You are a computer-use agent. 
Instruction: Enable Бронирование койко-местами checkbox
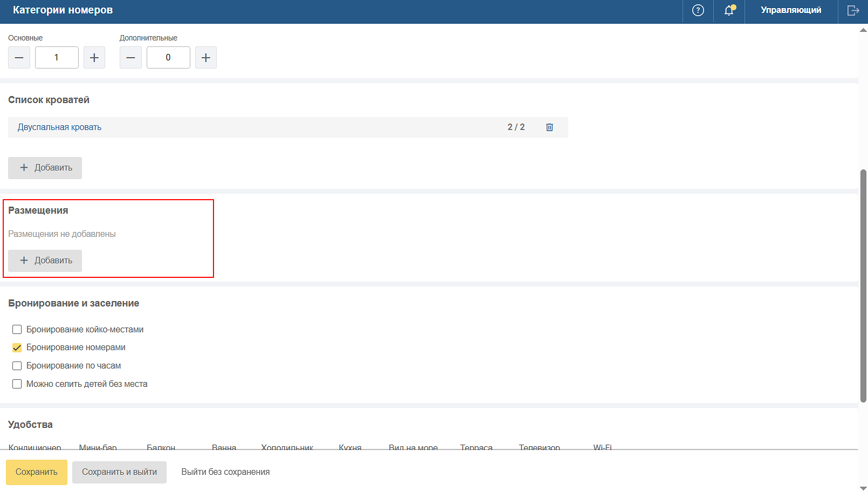click(17, 329)
